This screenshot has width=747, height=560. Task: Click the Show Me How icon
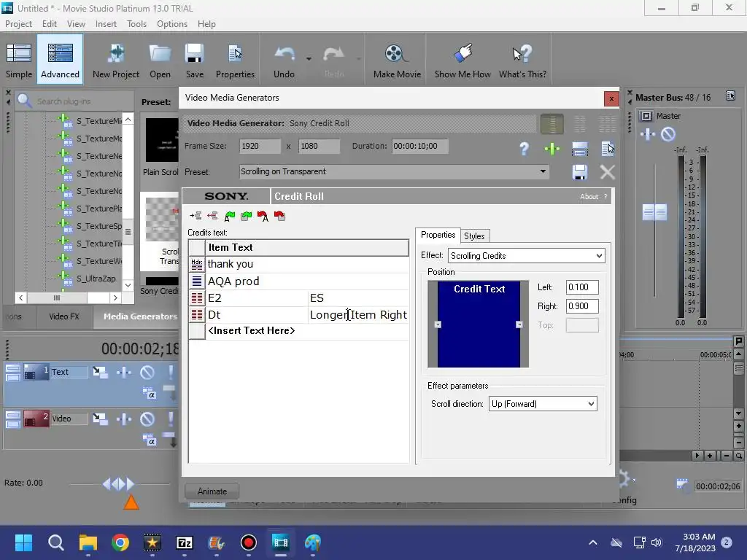click(x=462, y=60)
